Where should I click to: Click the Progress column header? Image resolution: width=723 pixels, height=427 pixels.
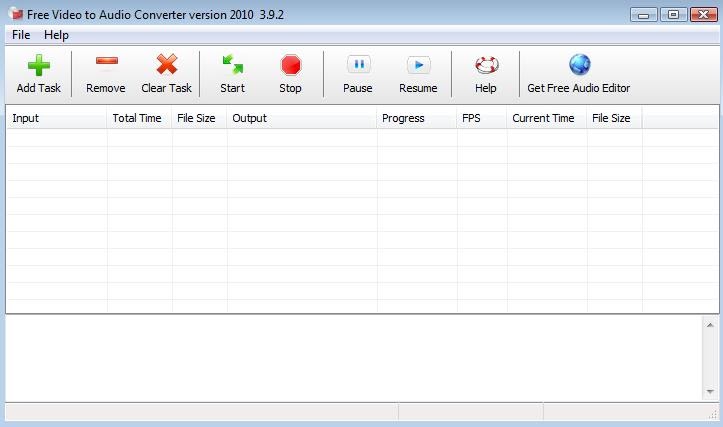(x=417, y=118)
